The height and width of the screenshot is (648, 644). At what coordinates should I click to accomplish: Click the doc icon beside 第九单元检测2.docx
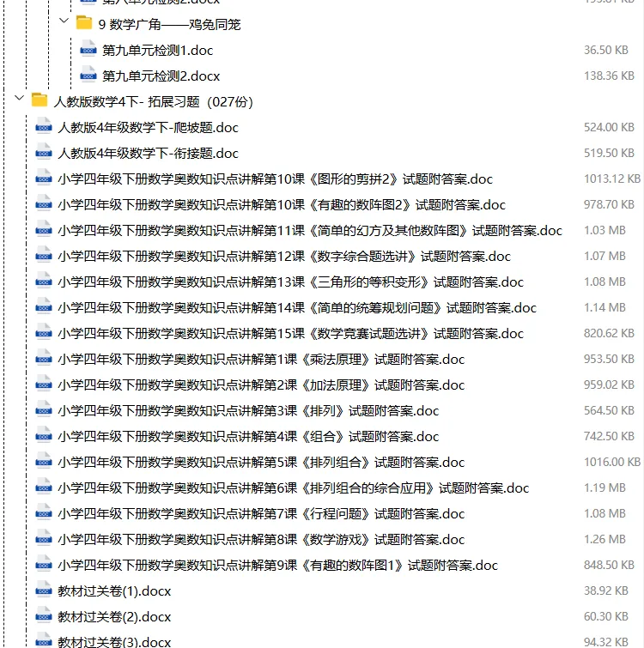(x=88, y=74)
